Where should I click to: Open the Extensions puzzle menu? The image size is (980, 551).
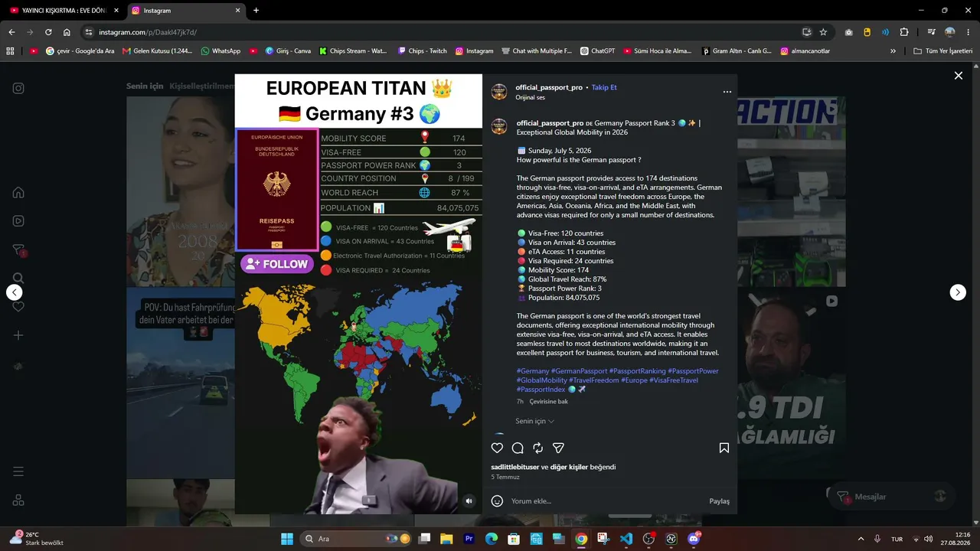click(904, 32)
